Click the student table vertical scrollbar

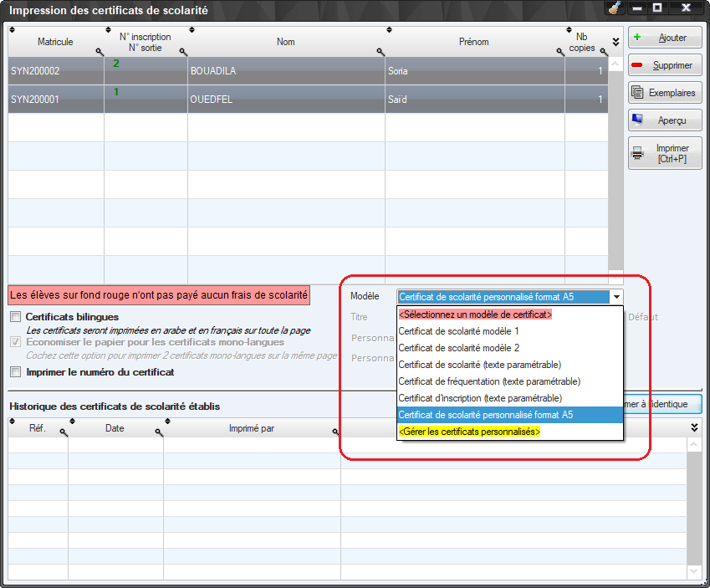(x=616, y=167)
